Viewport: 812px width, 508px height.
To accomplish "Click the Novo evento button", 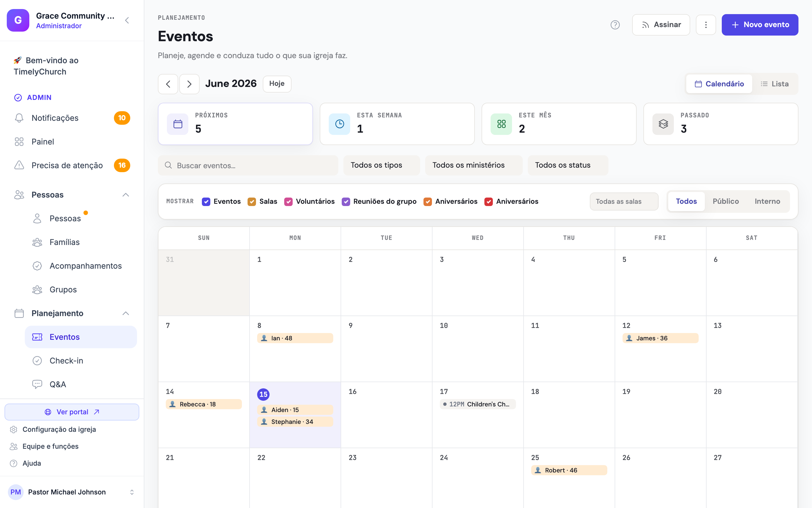I will click(760, 25).
